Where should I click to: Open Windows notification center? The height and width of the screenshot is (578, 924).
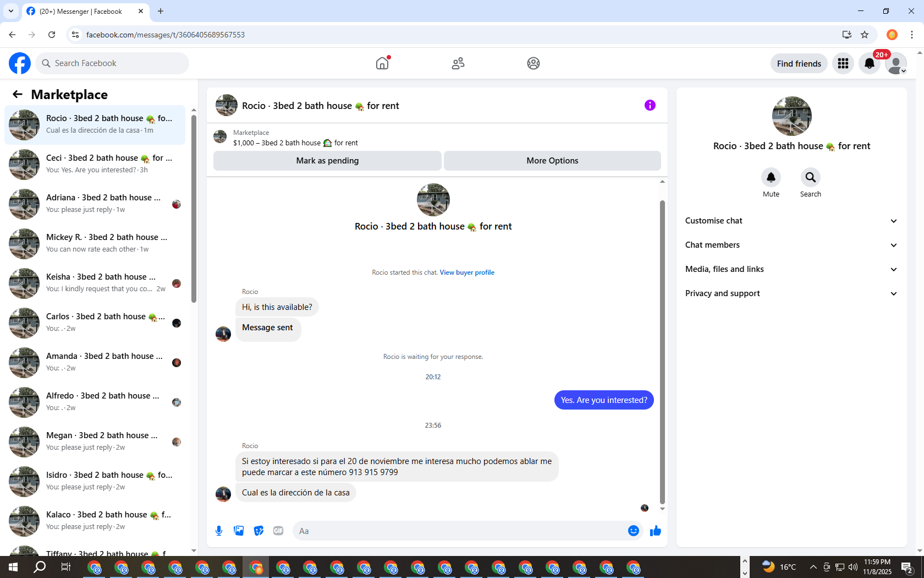tap(908, 567)
